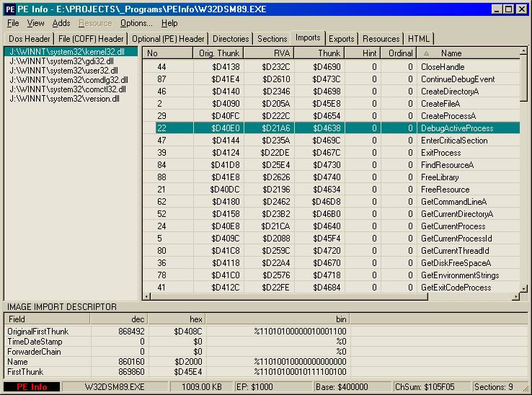This screenshot has width=532, height=395.
Task: Switch to the Exports tab
Action: [x=341, y=39]
